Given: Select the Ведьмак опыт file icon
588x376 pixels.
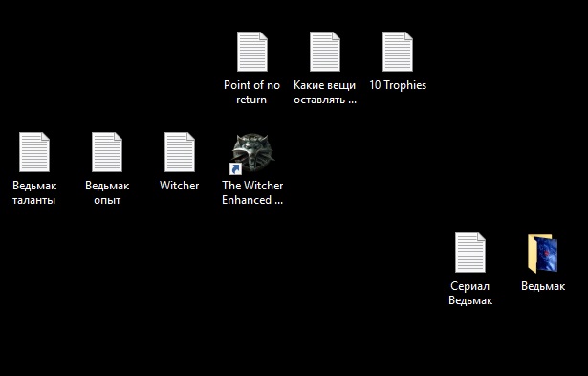Looking at the screenshot, I should point(107,152).
